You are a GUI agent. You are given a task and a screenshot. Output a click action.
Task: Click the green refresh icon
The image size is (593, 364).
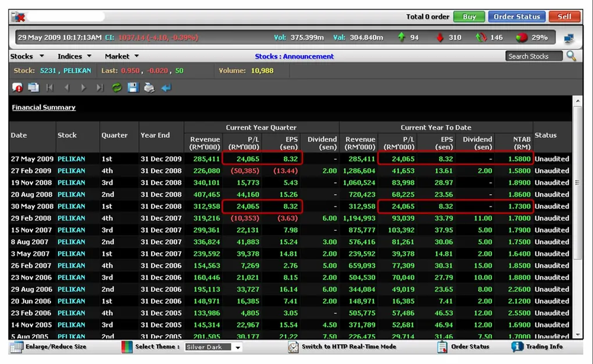(116, 88)
